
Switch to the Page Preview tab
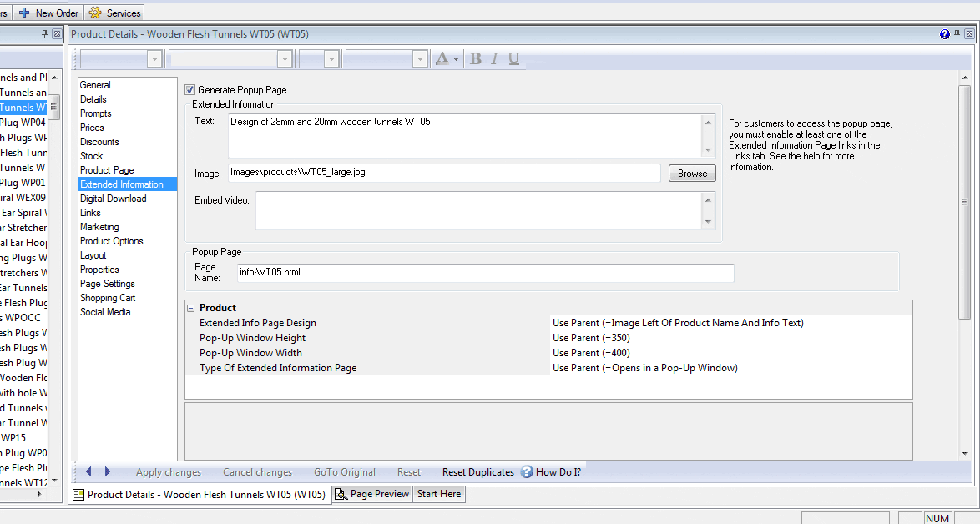coord(372,494)
